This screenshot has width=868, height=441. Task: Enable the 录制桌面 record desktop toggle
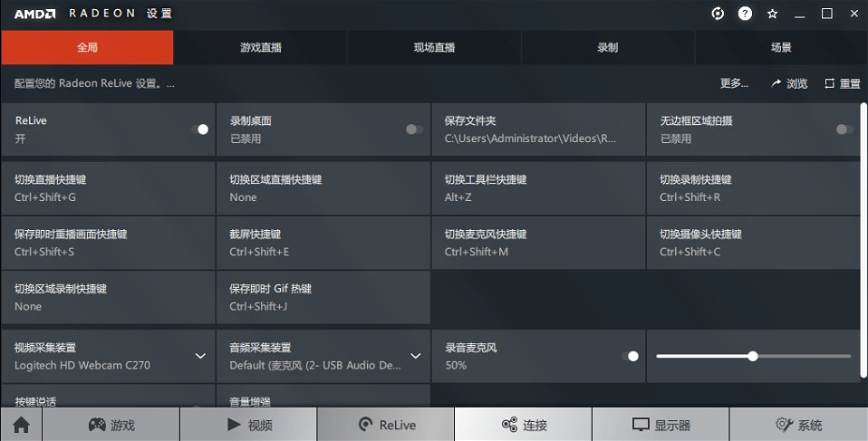pos(414,129)
